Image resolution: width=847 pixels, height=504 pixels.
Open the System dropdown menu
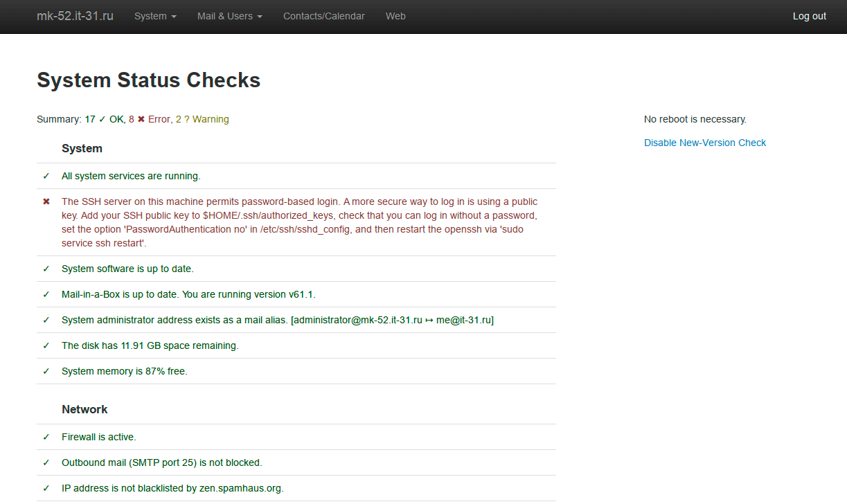tap(155, 16)
